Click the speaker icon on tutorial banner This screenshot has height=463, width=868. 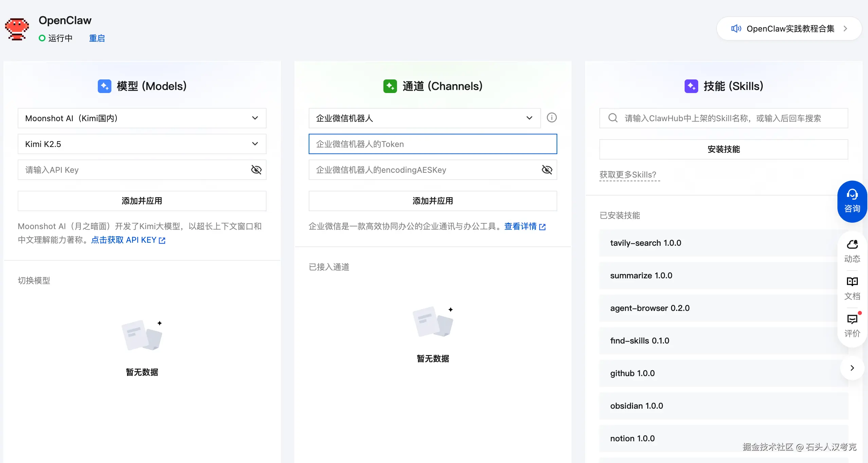pyautogui.click(x=736, y=29)
